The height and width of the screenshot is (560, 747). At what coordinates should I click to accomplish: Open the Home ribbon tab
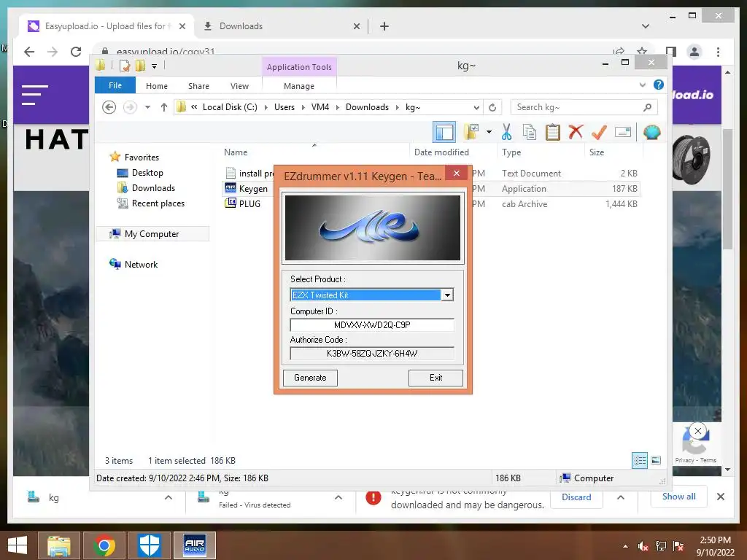(x=157, y=86)
